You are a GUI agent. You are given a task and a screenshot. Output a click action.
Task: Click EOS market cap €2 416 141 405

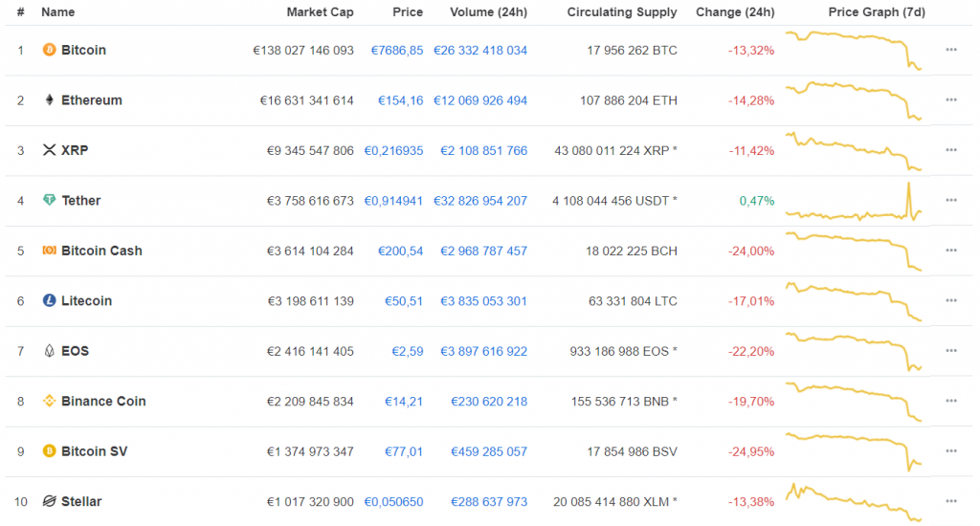pos(310,351)
